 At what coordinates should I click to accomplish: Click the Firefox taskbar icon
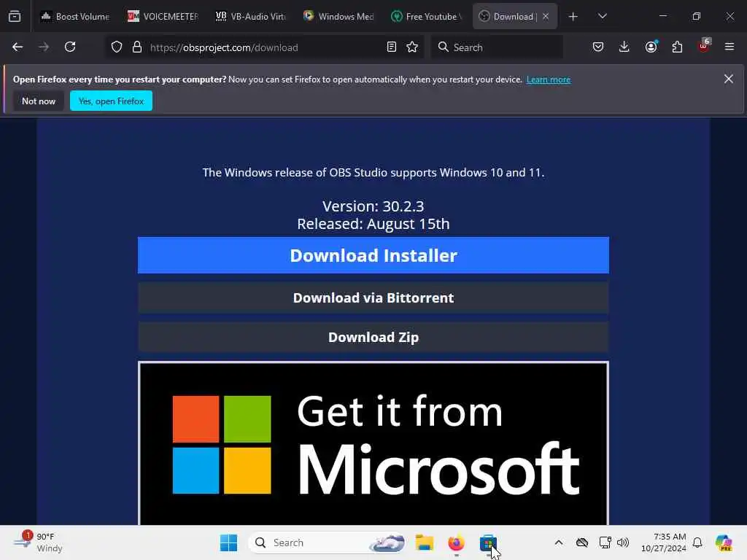point(456,542)
